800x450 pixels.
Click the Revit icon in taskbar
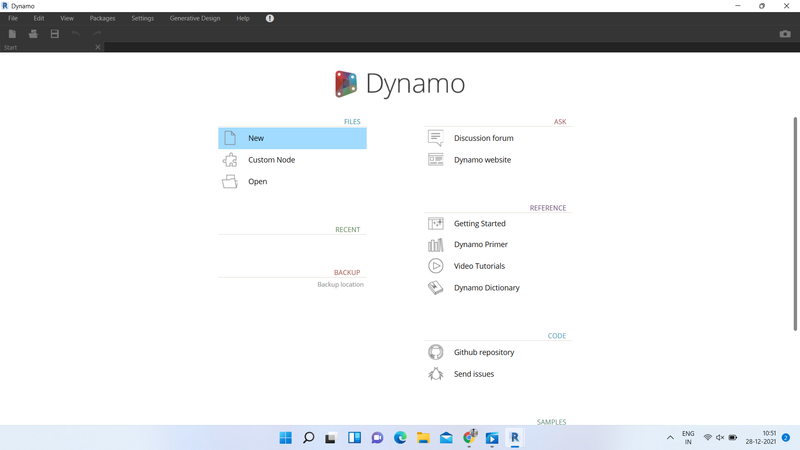[515, 438]
